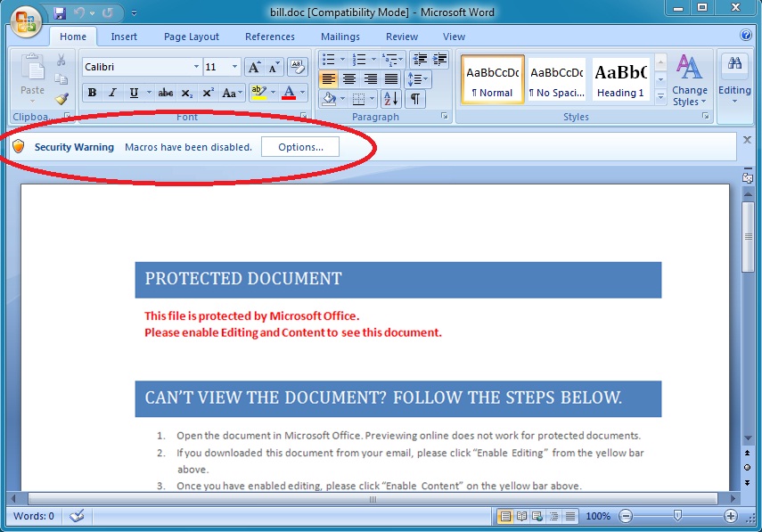Apply superscript formatting
This screenshot has height=532, width=762.
tap(208, 93)
